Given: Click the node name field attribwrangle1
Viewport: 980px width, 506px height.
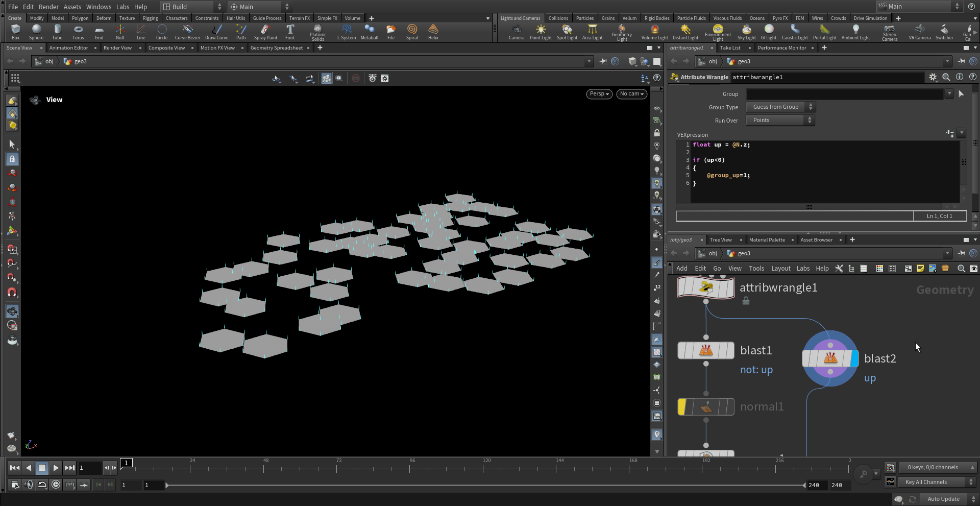Looking at the screenshot, I should pyautogui.click(x=827, y=77).
